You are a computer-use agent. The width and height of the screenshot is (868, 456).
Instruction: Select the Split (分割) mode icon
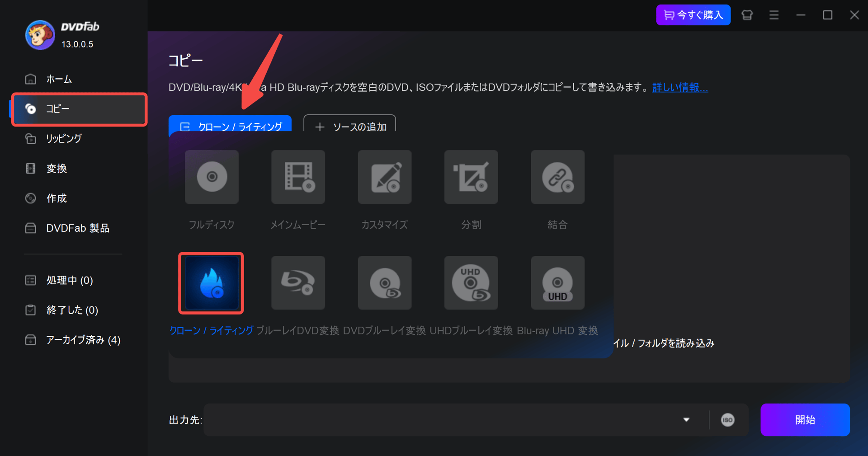[471, 177]
